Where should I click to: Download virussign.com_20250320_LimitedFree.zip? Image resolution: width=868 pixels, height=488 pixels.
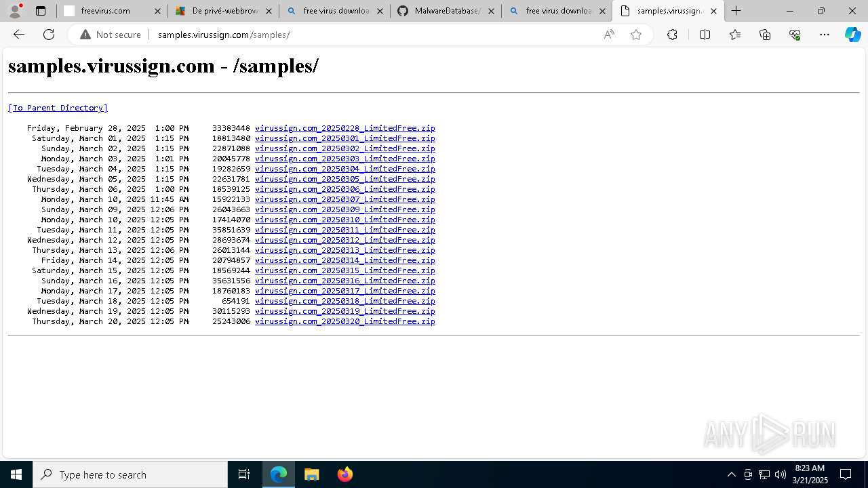click(x=344, y=321)
